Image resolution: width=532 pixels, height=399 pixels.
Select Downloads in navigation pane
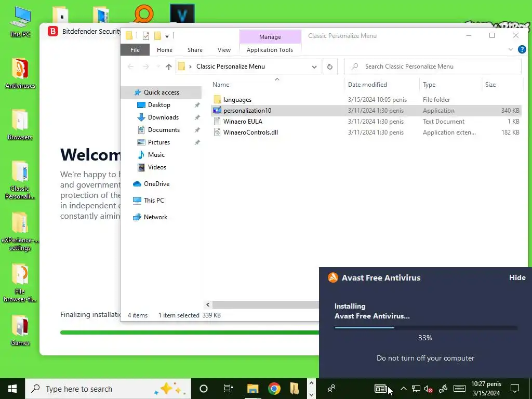coord(163,117)
